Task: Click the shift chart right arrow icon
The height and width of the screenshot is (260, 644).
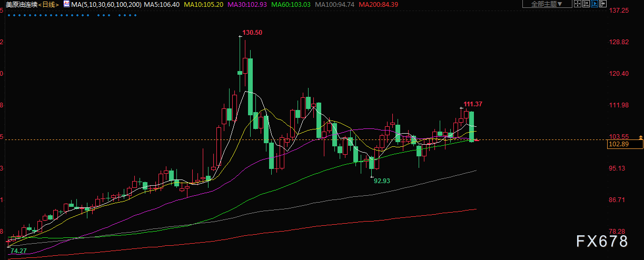Action: (x=603, y=4)
